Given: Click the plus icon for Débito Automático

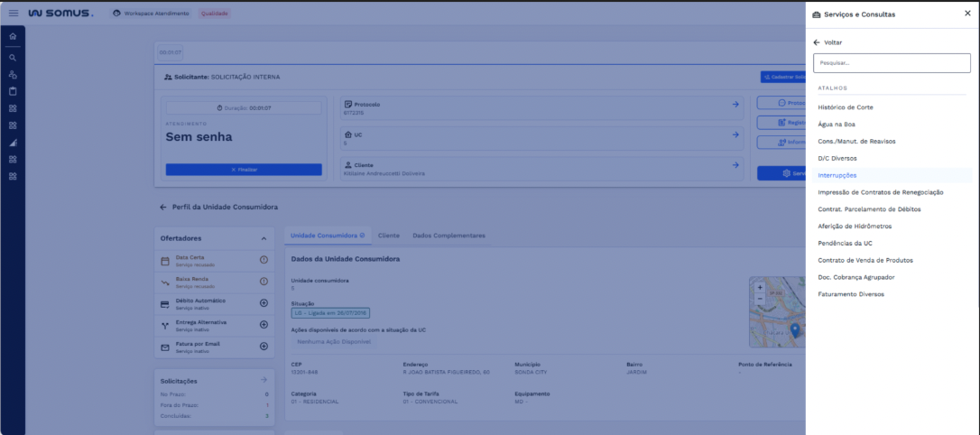Looking at the screenshot, I should coord(263,303).
